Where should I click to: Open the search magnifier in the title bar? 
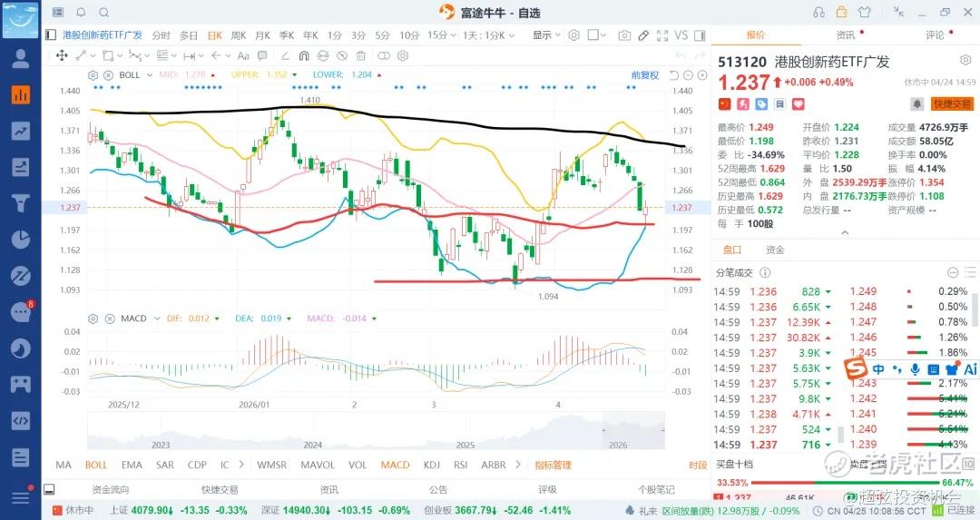tap(104, 12)
